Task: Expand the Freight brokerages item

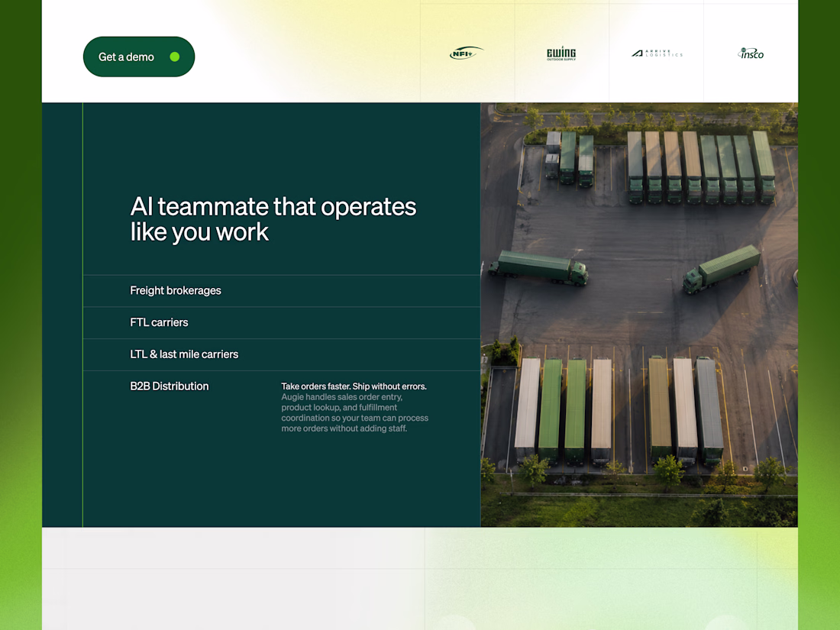Action: point(282,291)
